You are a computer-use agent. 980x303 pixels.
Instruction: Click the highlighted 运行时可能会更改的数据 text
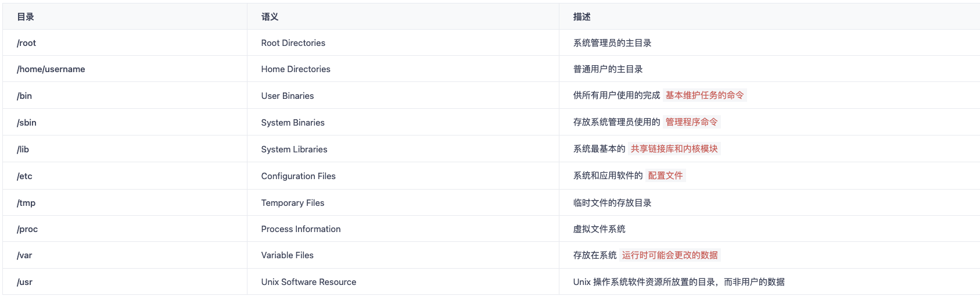click(x=670, y=255)
